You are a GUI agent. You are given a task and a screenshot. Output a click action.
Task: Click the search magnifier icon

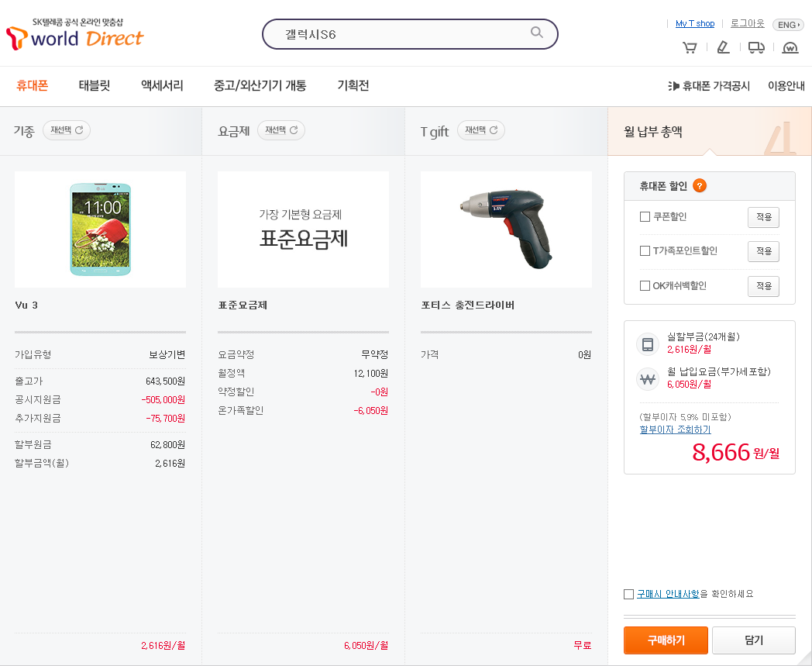[537, 33]
